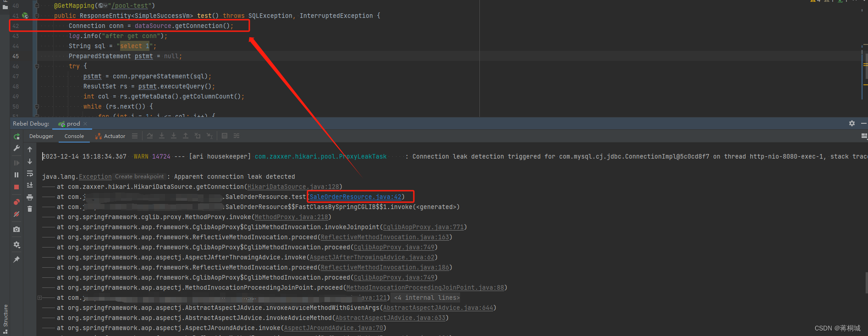Image resolution: width=868 pixels, height=336 pixels.
Task: Open SaleOrderResource.java:42 link
Action: click(356, 197)
